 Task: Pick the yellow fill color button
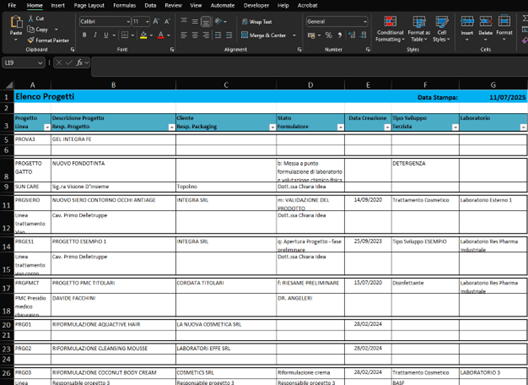coord(143,35)
